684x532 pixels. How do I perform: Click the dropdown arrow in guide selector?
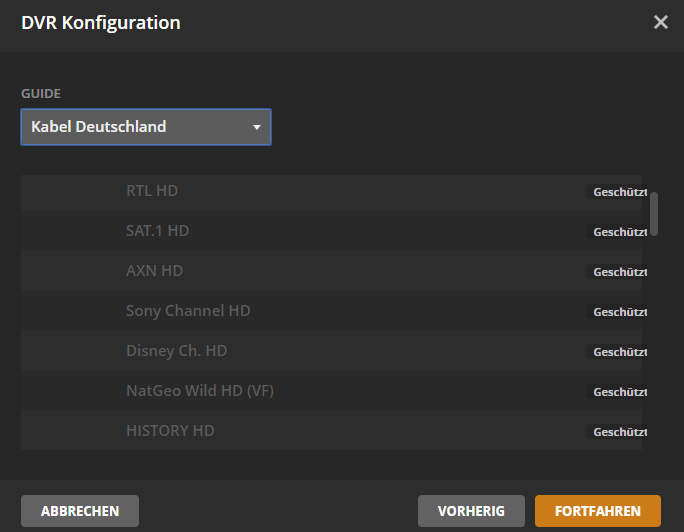pos(257,128)
